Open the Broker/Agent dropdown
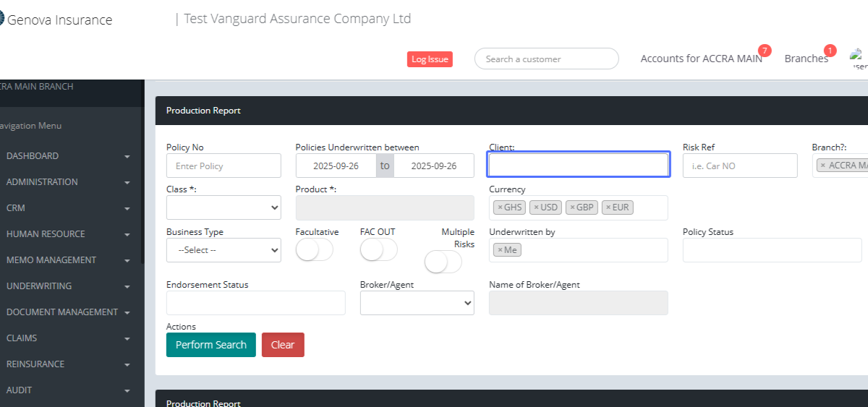The height and width of the screenshot is (407, 868). click(x=417, y=304)
